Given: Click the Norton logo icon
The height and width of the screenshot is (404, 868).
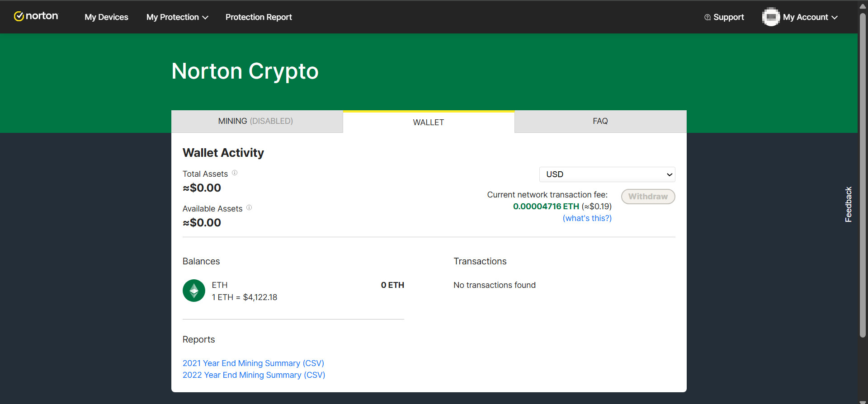Looking at the screenshot, I should coord(19,17).
